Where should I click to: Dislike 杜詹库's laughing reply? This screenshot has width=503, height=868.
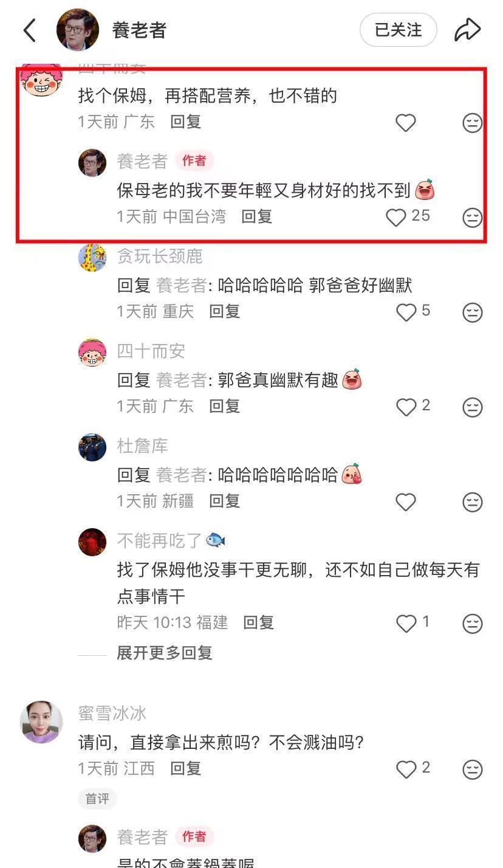click(473, 502)
